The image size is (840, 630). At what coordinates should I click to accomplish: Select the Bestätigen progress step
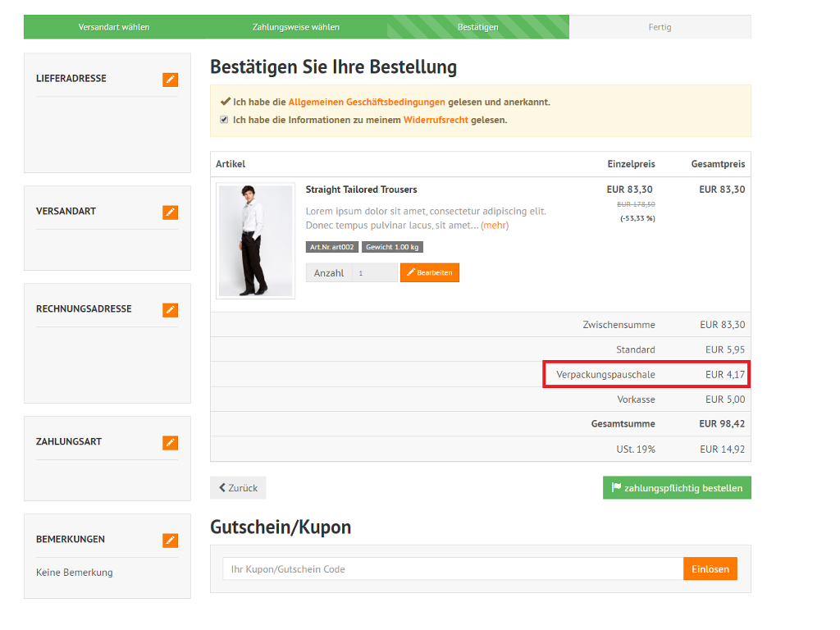pos(477,27)
